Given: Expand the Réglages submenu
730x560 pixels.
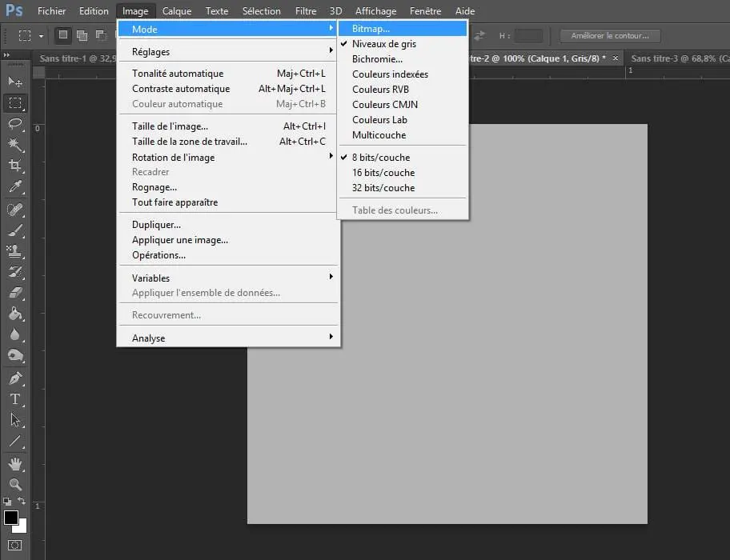Looking at the screenshot, I should tap(227, 52).
